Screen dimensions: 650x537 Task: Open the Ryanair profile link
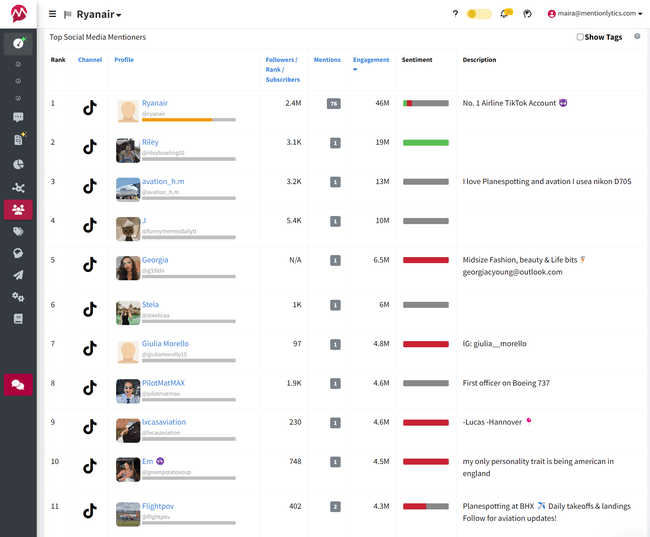click(x=155, y=103)
